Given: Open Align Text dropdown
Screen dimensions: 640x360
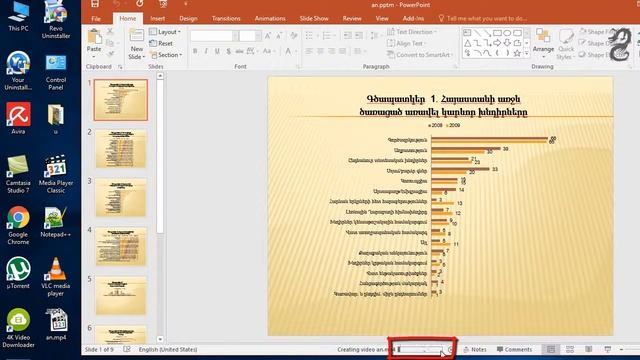Looking at the screenshot, I should point(407,43).
